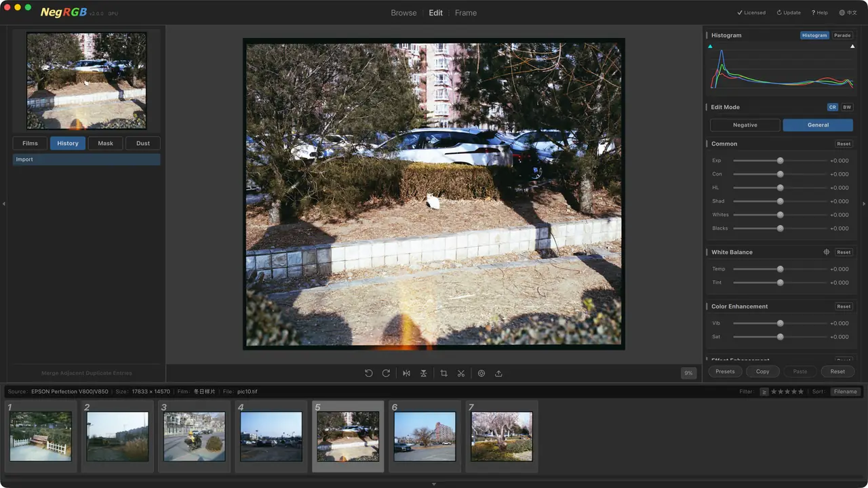Click the Licensed checkmark status
868x488 pixels.
pos(751,13)
